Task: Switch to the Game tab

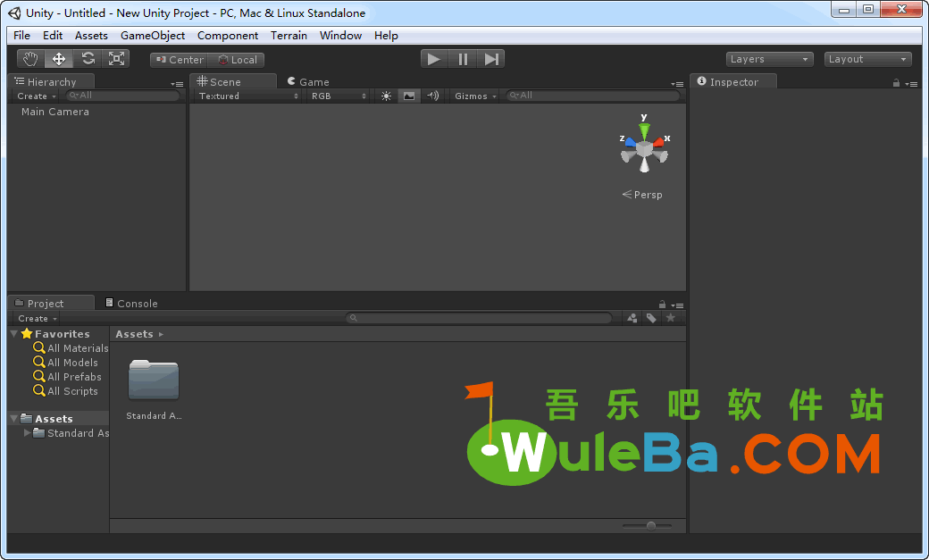Action: coord(308,82)
